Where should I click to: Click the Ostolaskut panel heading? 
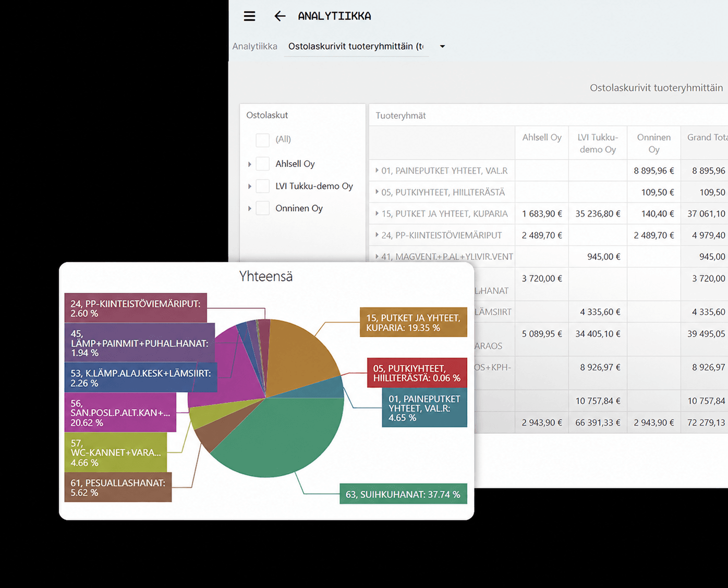pos(267,115)
